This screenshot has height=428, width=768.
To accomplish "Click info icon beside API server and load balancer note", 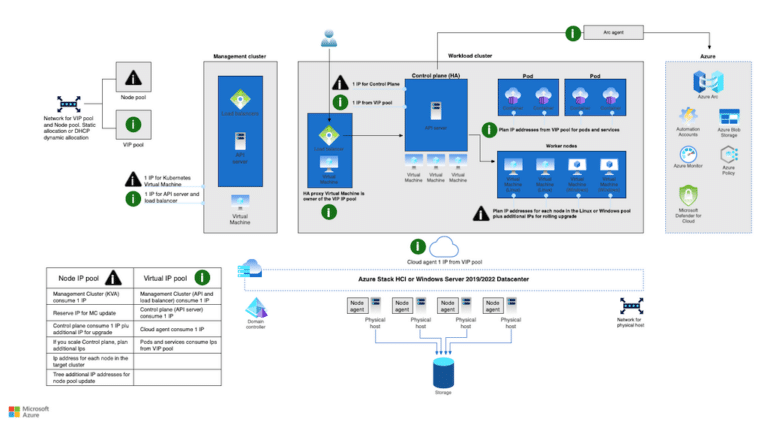I will pyautogui.click(x=133, y=198).
